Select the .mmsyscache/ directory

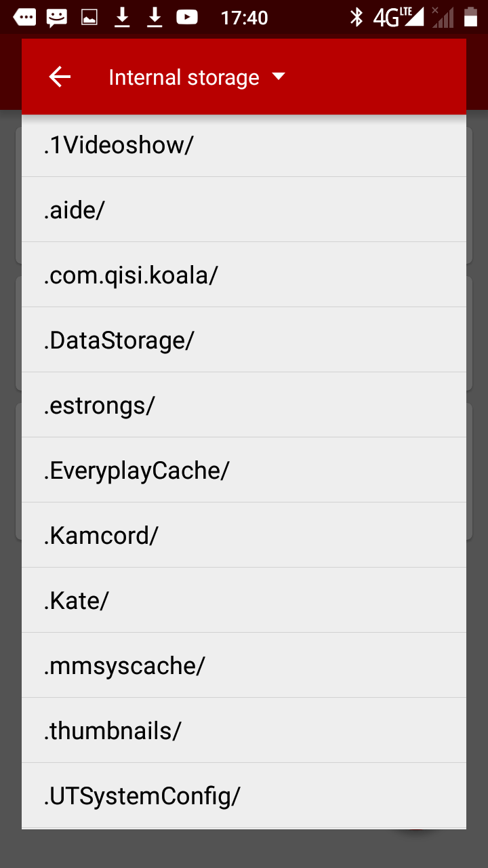coord(244,665)
